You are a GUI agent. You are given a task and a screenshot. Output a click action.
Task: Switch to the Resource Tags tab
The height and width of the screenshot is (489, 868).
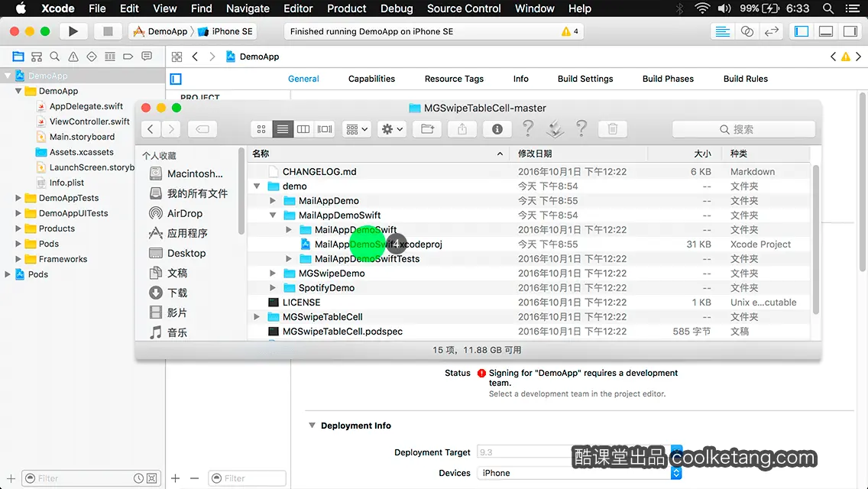pyautogui.click(x=454, y=79)
